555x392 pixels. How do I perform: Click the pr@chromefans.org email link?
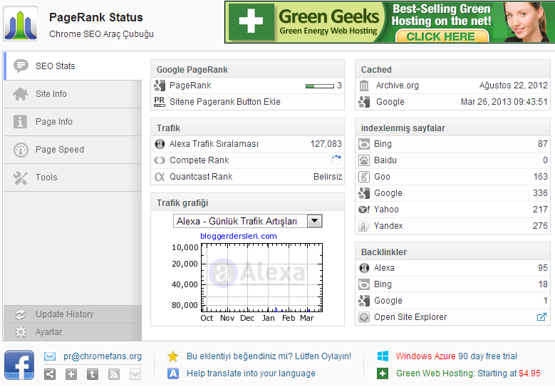point(103,356)
